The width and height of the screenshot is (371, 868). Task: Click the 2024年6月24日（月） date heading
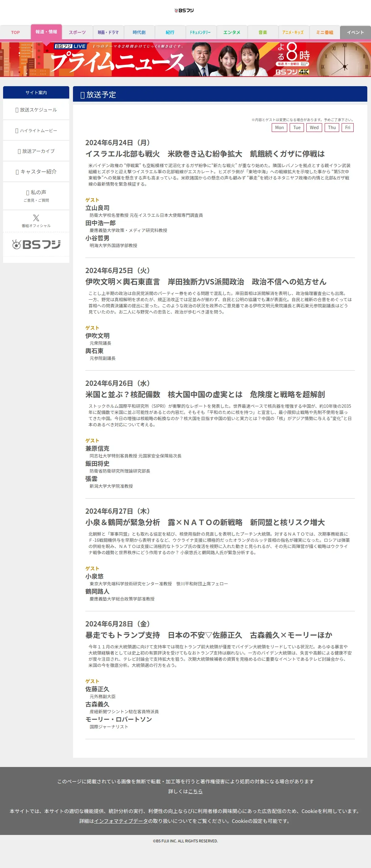pyautogui.click(x=118, y=142)
